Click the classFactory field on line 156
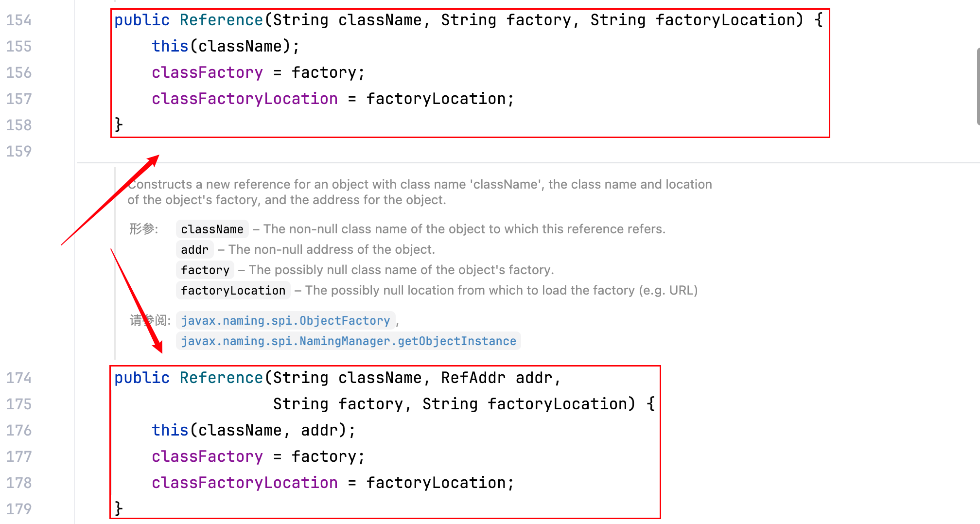980x524 pixels. click(x=207, y=73)
